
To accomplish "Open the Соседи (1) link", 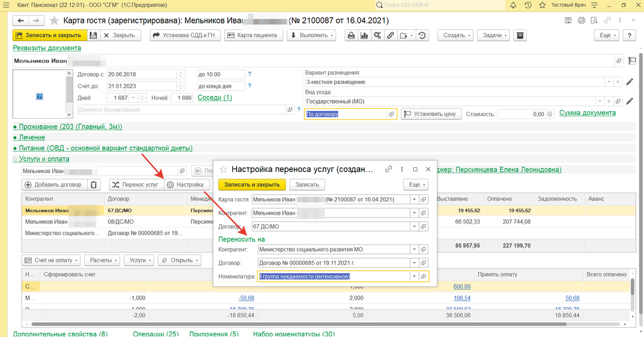I will (214, 98).
